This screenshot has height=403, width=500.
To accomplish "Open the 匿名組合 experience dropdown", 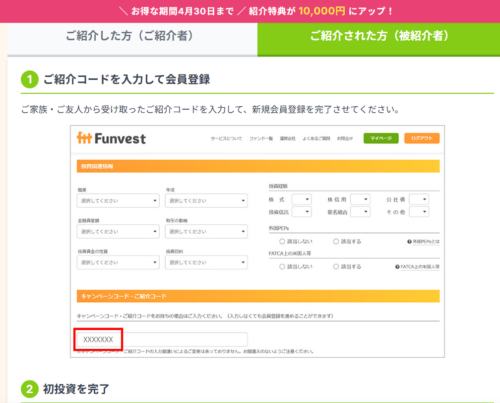I will pos(360,212).
